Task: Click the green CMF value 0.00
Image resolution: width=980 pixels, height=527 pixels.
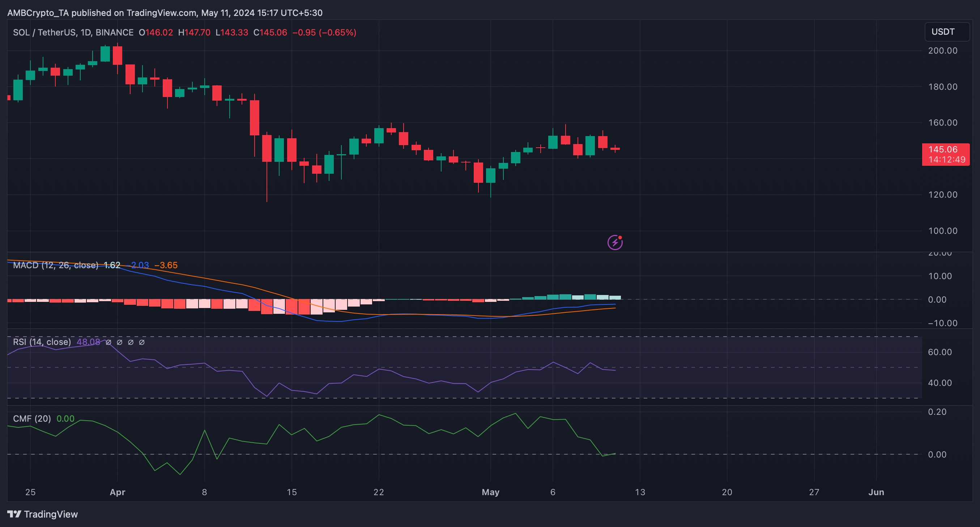Action: pos(65,418)
